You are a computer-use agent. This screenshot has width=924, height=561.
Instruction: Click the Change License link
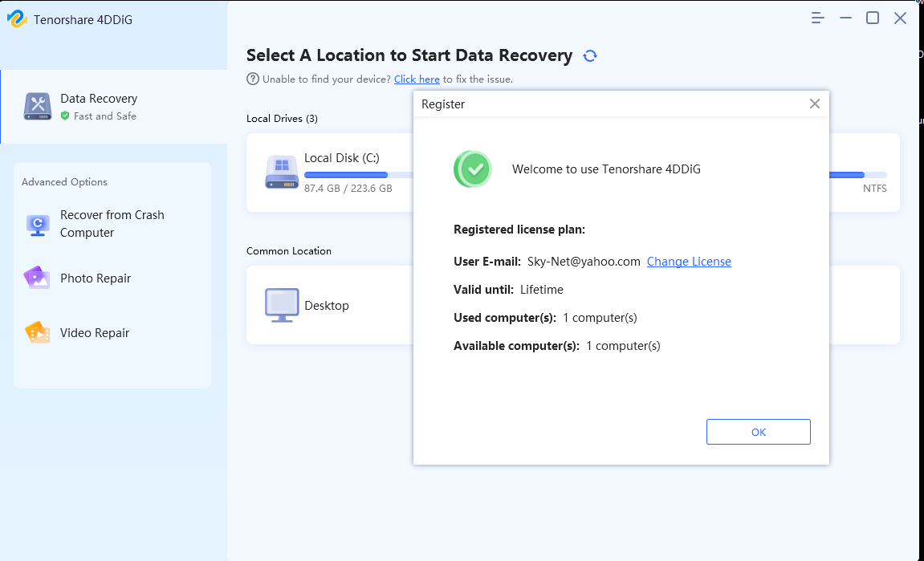tap(689, 262)
